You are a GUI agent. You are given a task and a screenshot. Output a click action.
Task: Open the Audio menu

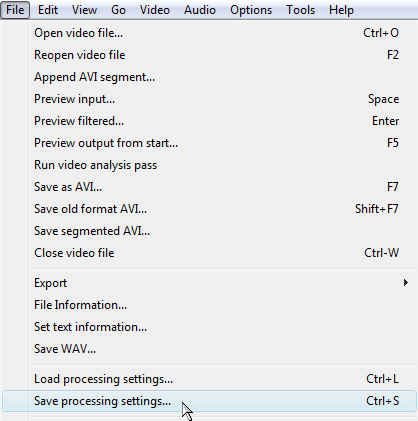200,10
